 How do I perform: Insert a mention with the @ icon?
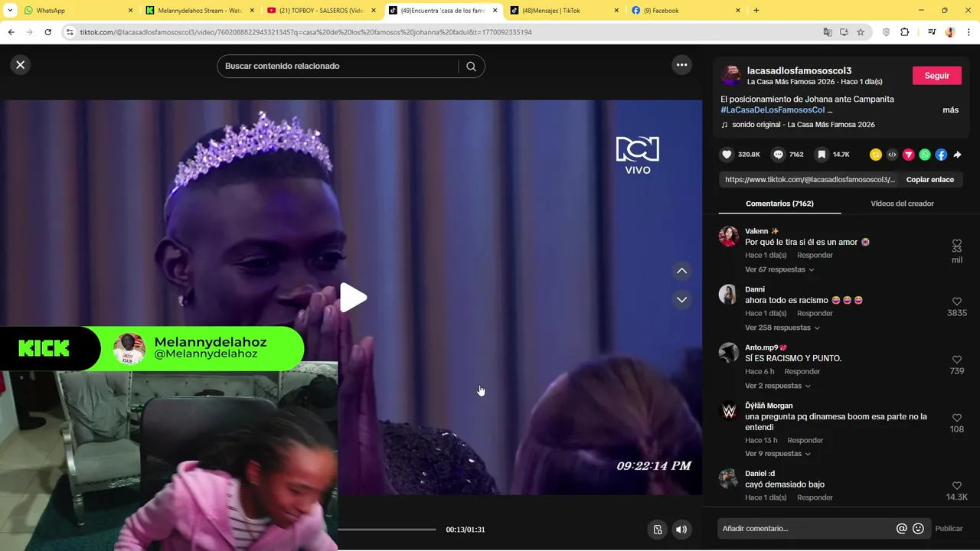coord(901,529)
